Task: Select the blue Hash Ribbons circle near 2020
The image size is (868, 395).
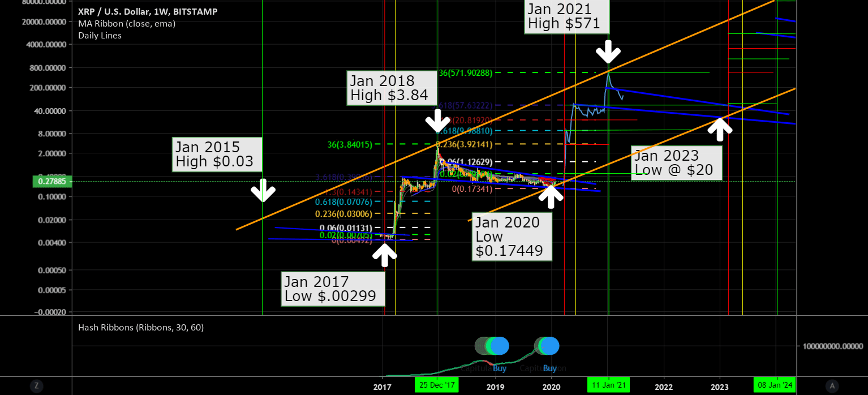Action: coord(549,345)
